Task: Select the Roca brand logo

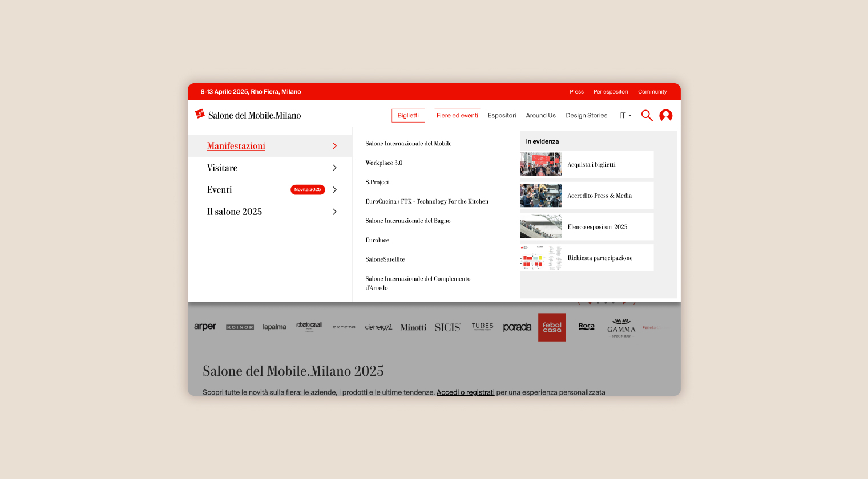Action: (586, 326)
